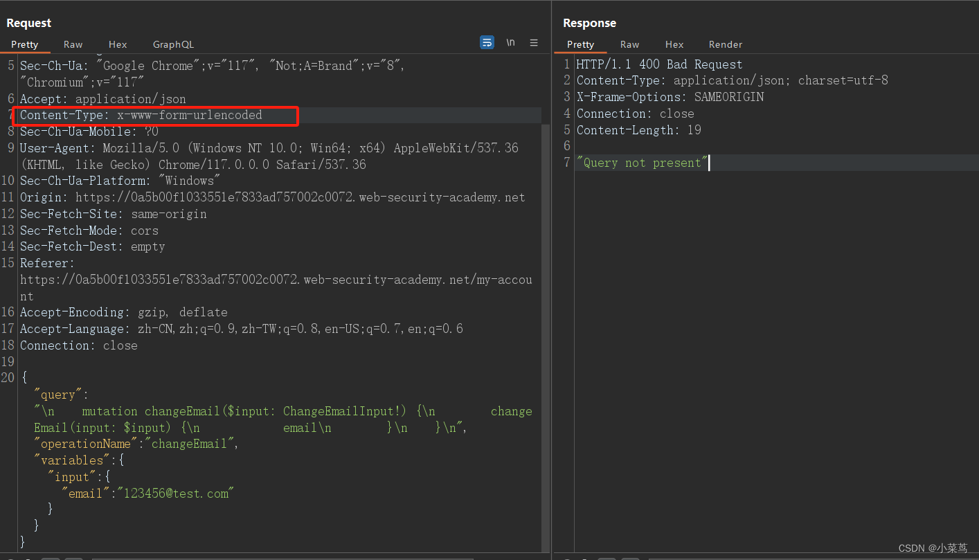Click line number 20 in Request gutter
Viewport: 979px width, 560px height.
point(8,377)
